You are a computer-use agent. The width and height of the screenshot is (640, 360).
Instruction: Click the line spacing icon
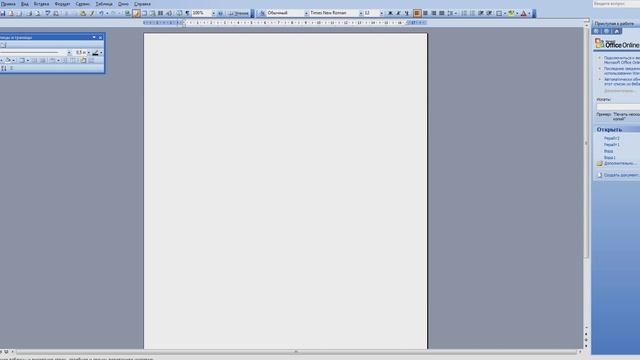(450, 13)
